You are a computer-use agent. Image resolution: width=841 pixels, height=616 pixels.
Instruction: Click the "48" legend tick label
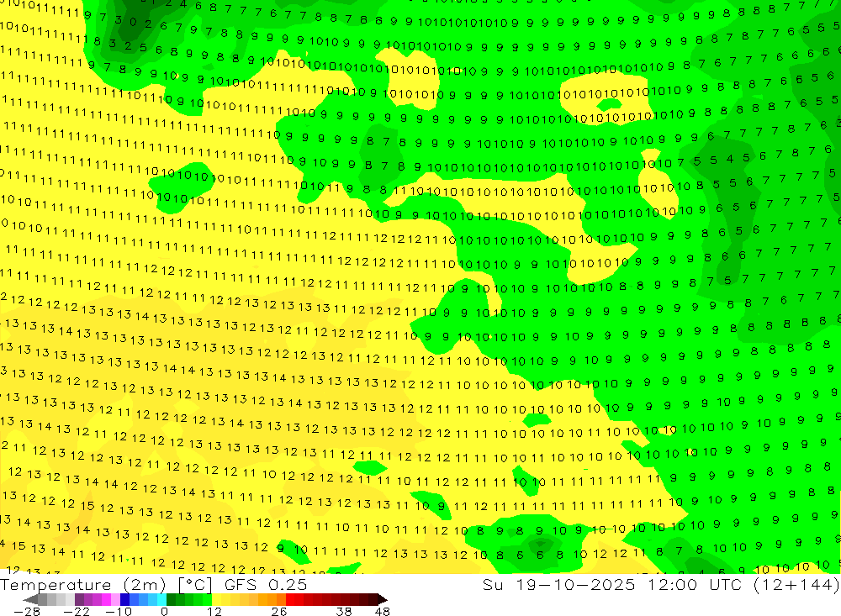point(383,612)
